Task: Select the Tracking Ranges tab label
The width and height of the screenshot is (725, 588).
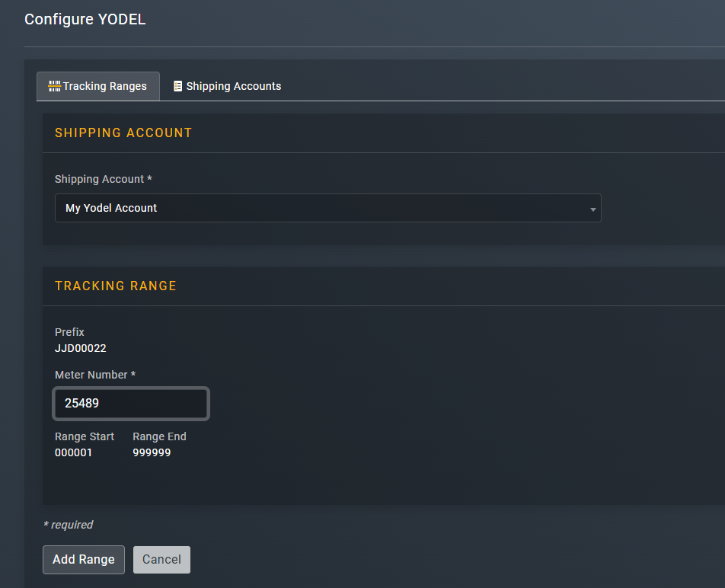Action: [104, 86]
